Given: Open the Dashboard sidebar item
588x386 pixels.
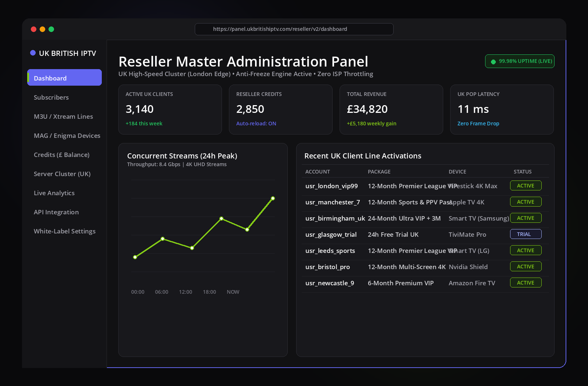Looking at the screenshot, I should (64, 78).
